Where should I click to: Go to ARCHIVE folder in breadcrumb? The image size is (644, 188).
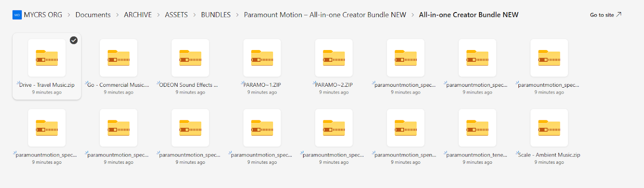click(138, 15)
